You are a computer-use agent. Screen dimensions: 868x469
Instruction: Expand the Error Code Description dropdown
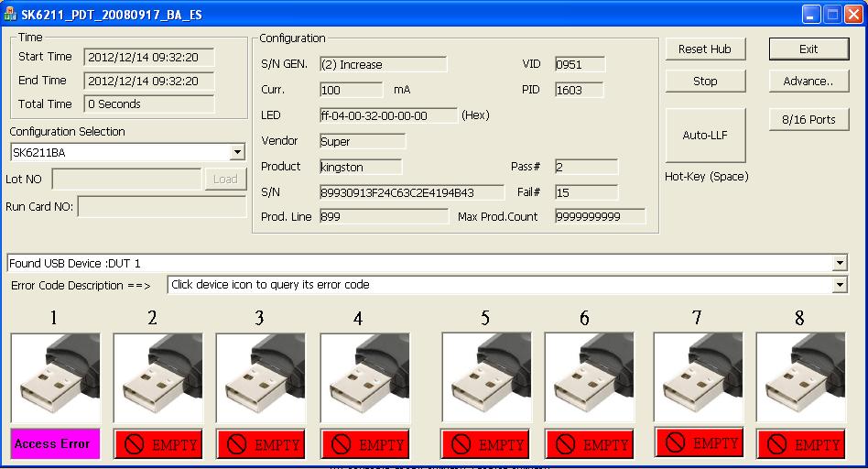840,285
